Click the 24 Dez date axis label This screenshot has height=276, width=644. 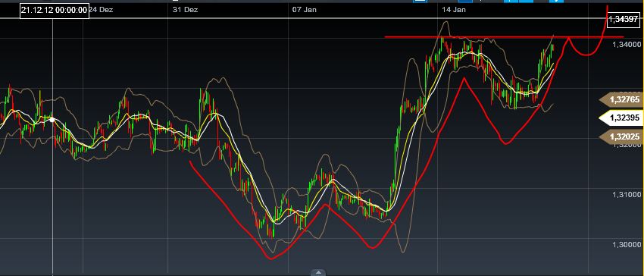(101, 10)
